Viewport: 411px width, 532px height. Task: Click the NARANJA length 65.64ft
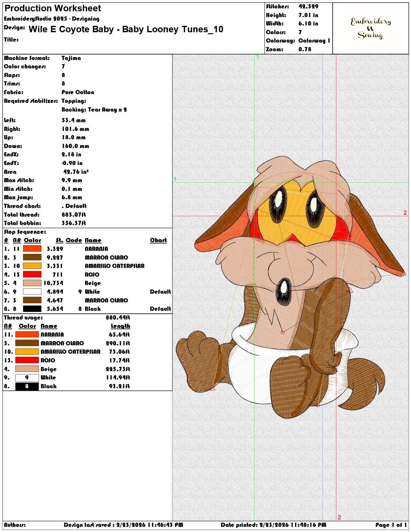pyautogui.click(x=120, y=334)
